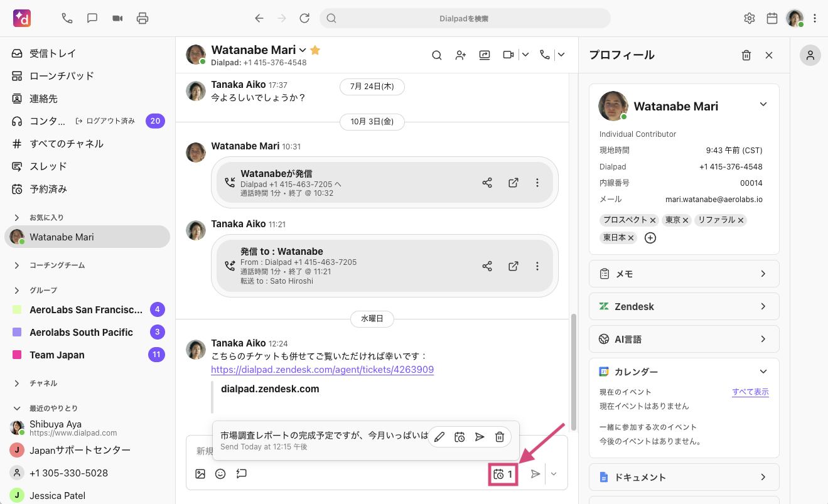Open the overflow menu at the top-right corner
Viewport: 828px width, 504px height.
point(815,18)
